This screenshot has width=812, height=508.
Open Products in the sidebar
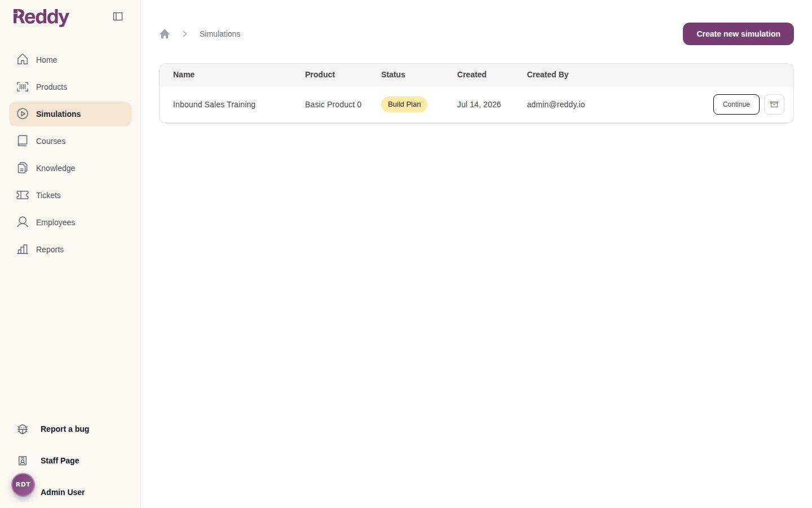pyautogui.click(x=70, y=87)
